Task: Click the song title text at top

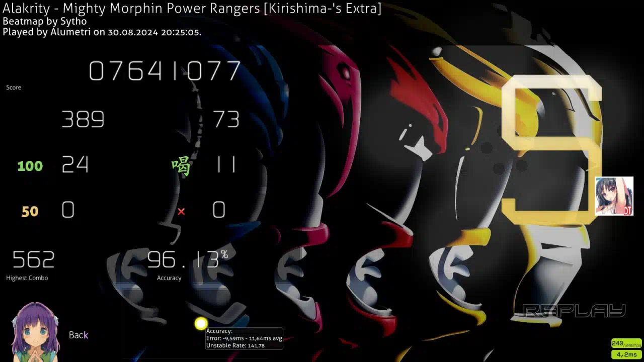Action: (192, 8)
